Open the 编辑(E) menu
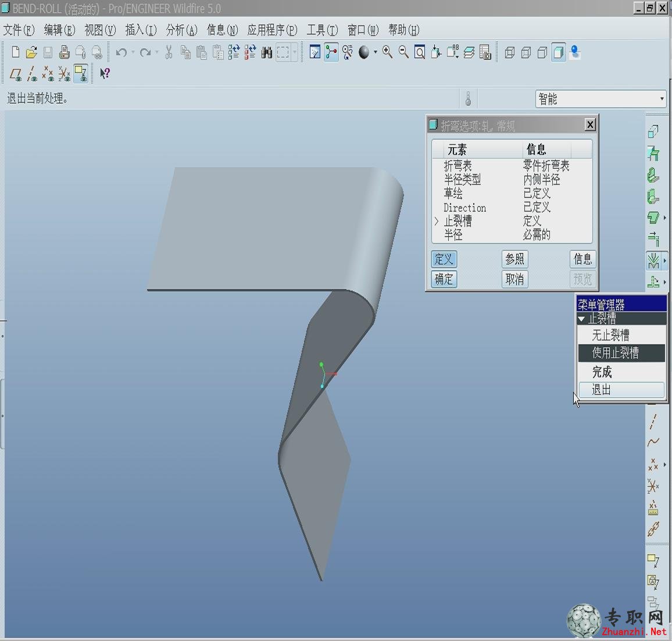 click(59, 30)
